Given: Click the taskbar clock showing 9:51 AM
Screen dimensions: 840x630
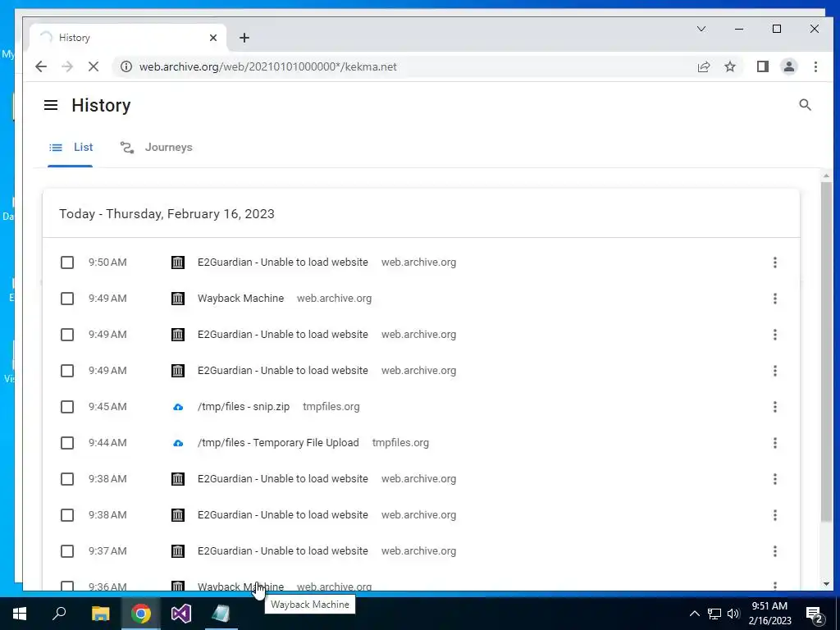Looking at the screenshot, I should click(x=769, y=614).
